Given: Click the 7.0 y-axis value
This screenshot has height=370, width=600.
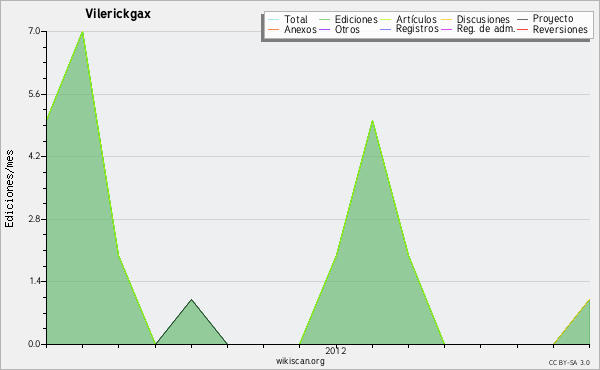Looking at the screenshot, I should coord(34,31).
